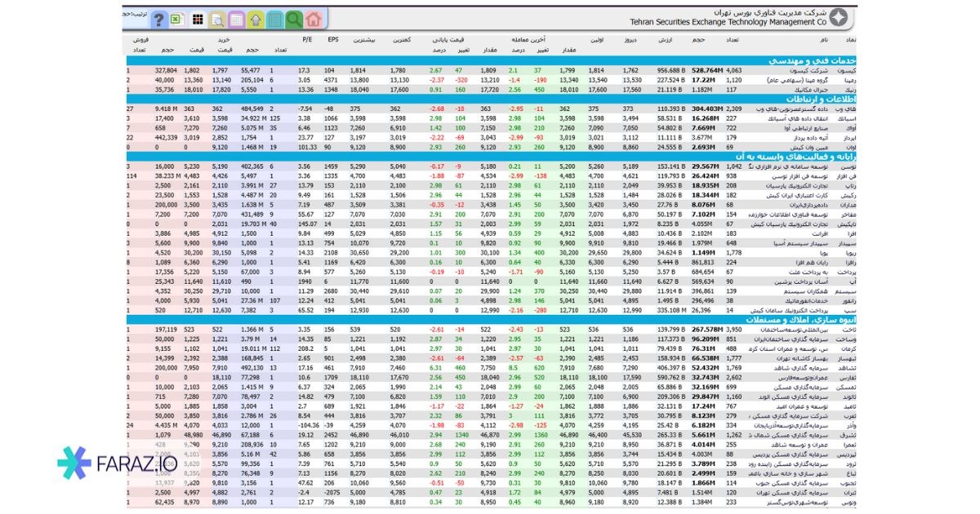The width and height of the screenshot is (980, 514).
Task: Open search with the green magnifier icon
Action: [294, 20]
